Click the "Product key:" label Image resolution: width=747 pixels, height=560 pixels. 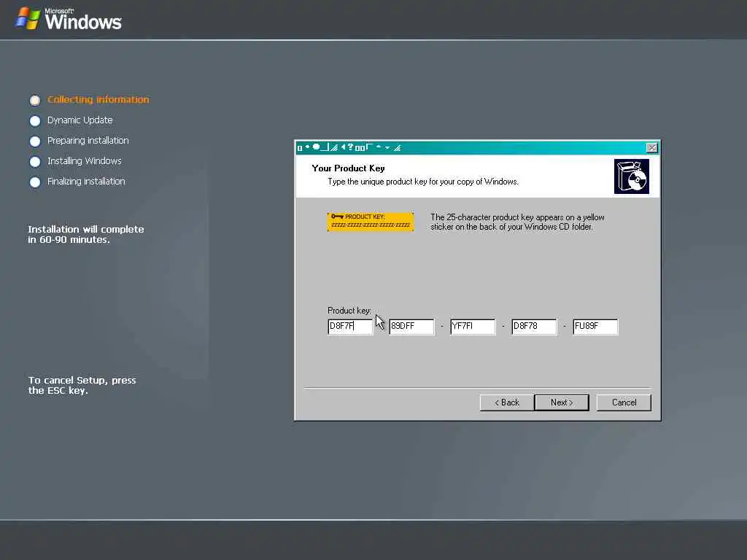pyautogui.click(x=349, y=311)
